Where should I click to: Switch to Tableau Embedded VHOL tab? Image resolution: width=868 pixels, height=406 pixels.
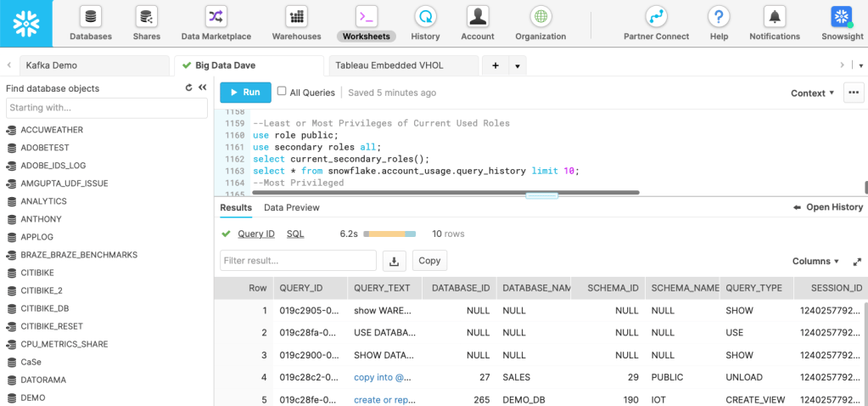404,65
